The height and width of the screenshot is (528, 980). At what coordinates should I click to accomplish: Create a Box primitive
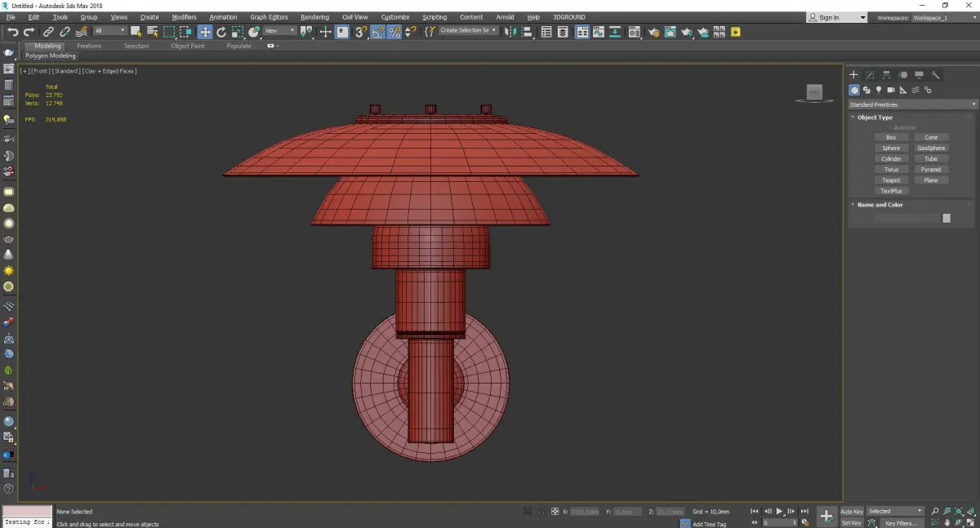[891, 137]
